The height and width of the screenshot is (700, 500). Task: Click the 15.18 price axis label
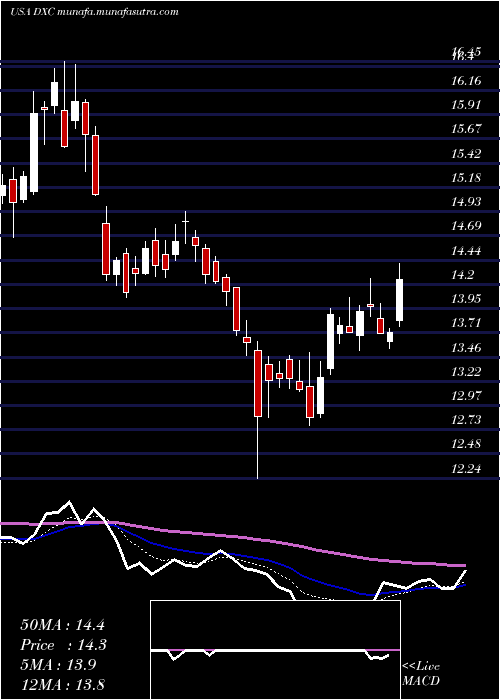pyautogui.click(x=466, y=178)
